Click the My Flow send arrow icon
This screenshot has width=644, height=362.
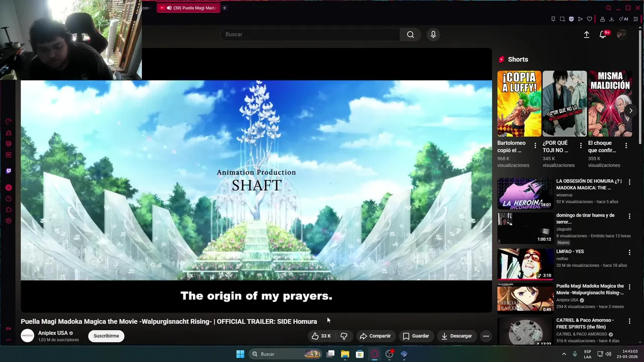coord(580,19)
